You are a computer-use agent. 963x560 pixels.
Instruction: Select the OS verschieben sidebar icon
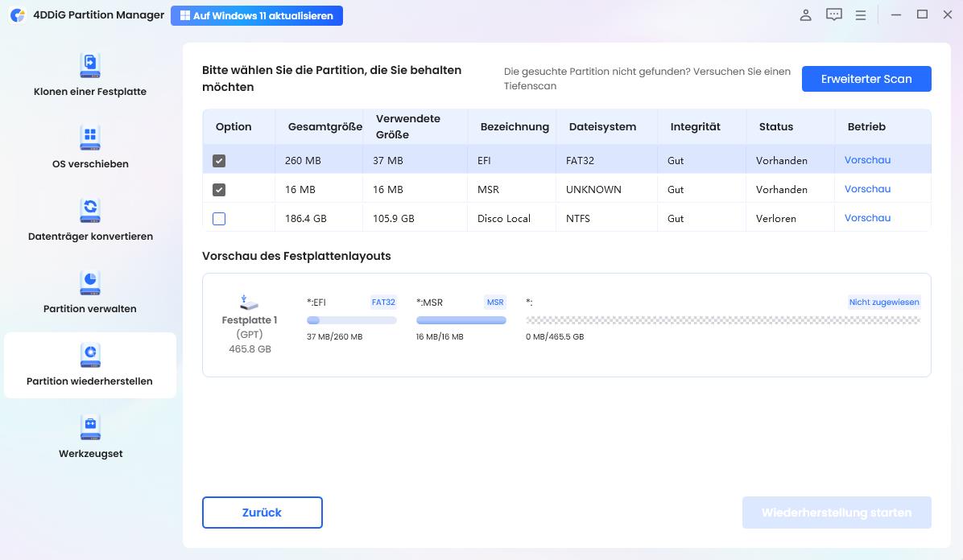90,137
